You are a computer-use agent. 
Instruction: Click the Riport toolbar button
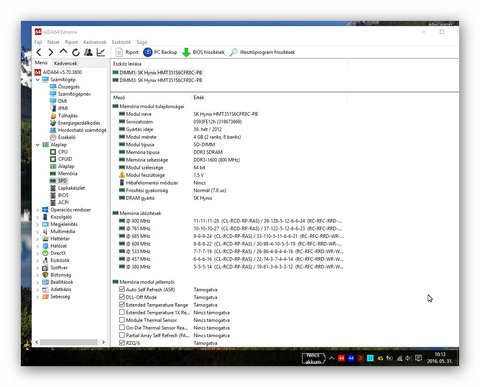coord(127,52)
